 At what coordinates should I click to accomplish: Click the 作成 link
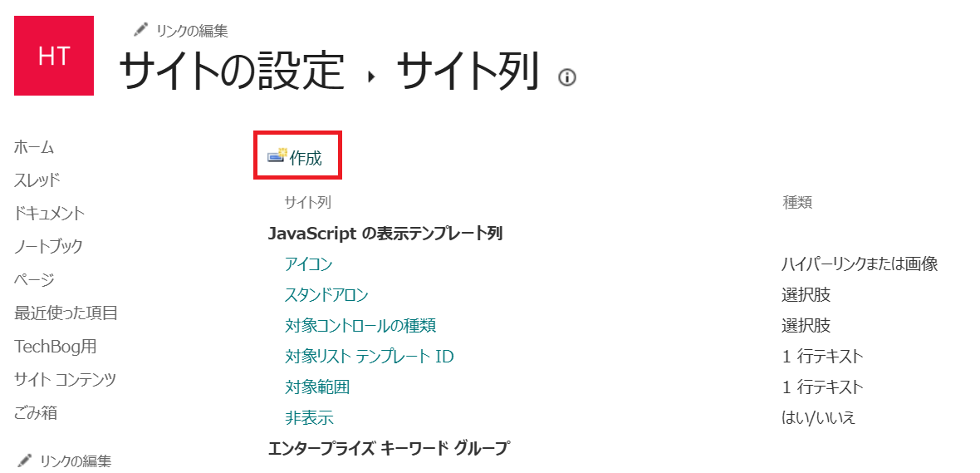pyautogui.click(x=306, y=158)
